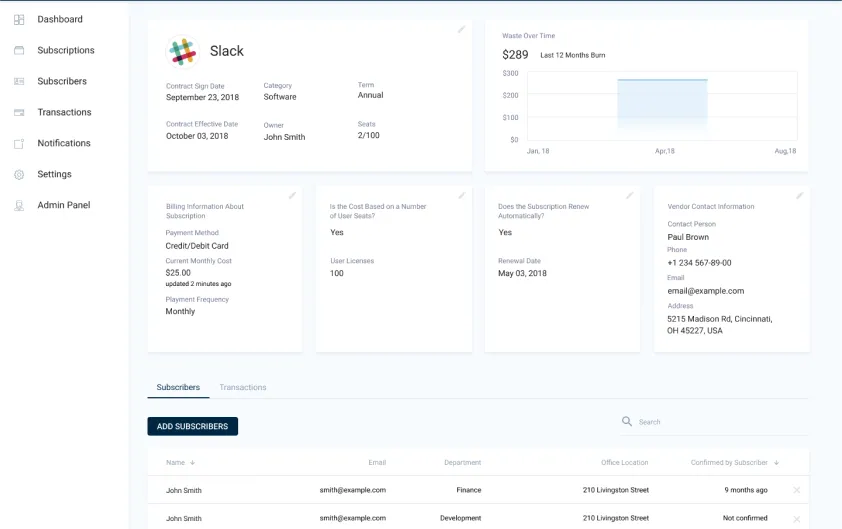Screen dimensions: 842x529
Task: Click the Transactions sidebar icon
Action: (x=19, y=112)
